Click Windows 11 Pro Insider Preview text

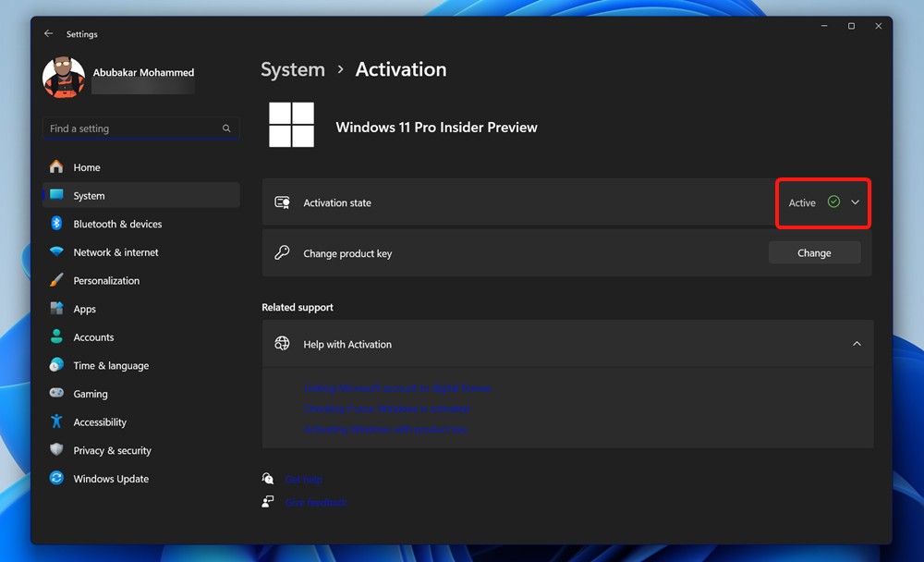[437, 128]
